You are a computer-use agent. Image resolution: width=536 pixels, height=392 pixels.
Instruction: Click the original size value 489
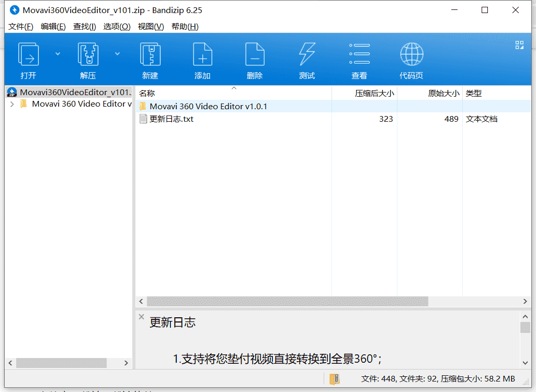click(451, 119)
